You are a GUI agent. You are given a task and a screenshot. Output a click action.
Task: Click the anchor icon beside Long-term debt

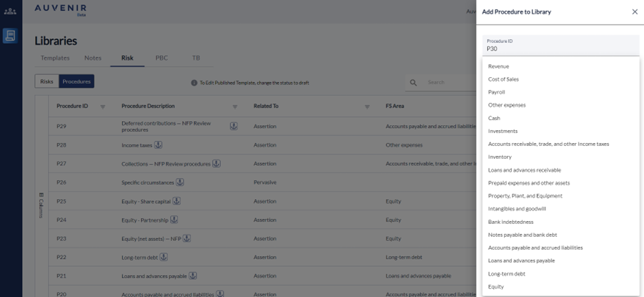coord(164,257)
